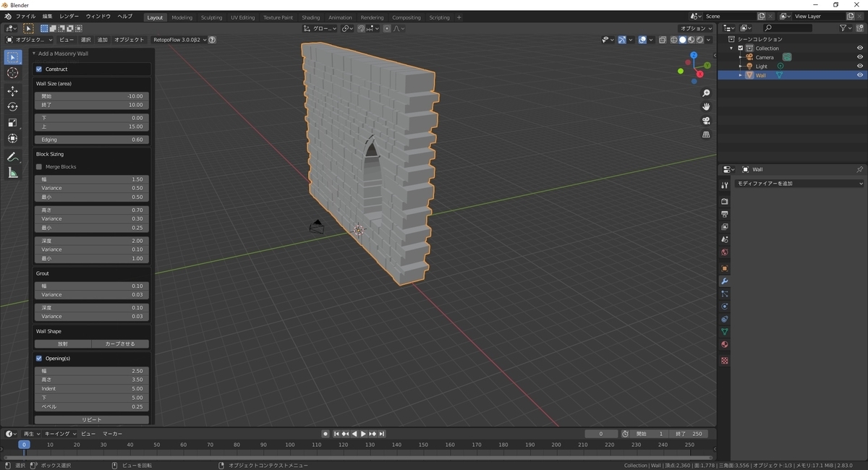Open the Texture properties tab
Image resolution: width=868 pixels, height=470 pixels.
pyautogui.click(x=724, y=360)
